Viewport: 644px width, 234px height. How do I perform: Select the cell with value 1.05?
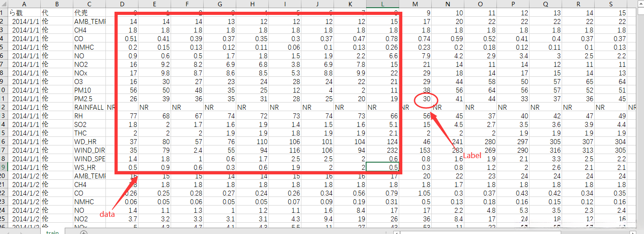point(415,193)
